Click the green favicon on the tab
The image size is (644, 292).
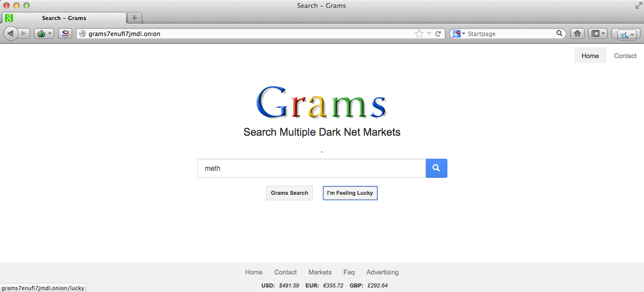(9, 18)
